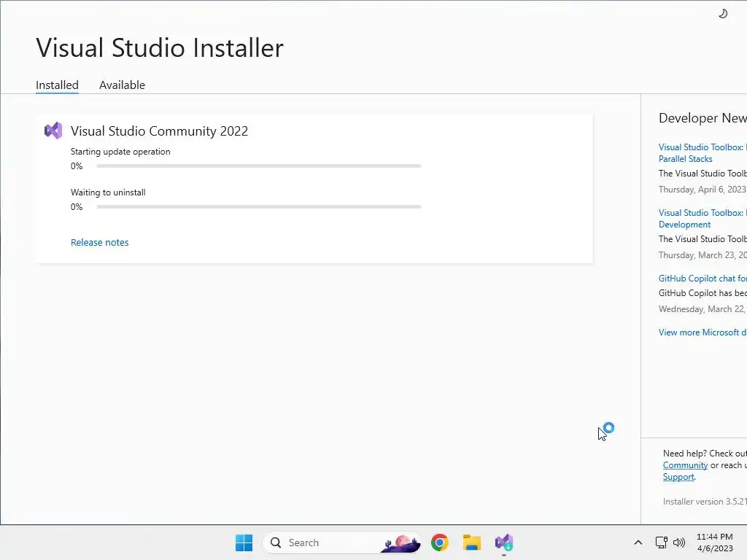Image resolution: width=747 pixels, height=560 pixels.
Task: Click the Starting update operation status text
Action: [x=120, y=152]
